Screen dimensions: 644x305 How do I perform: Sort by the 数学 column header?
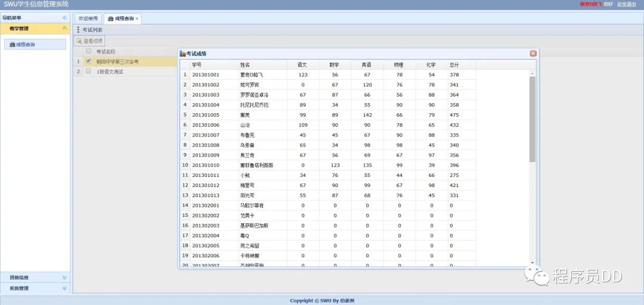335,65
